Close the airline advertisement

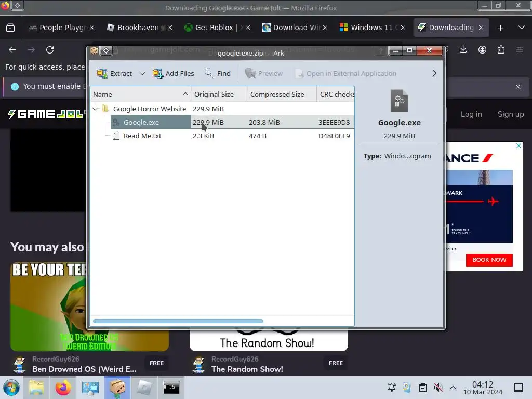tap(518, 145)
